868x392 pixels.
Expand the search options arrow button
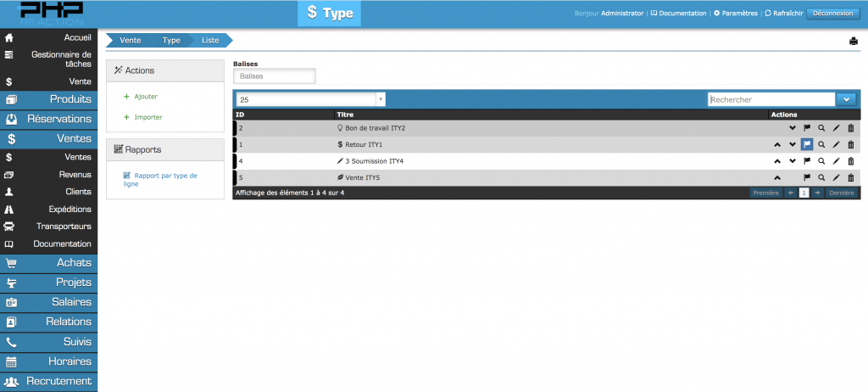pyautogui.click(x=847, y=99)
